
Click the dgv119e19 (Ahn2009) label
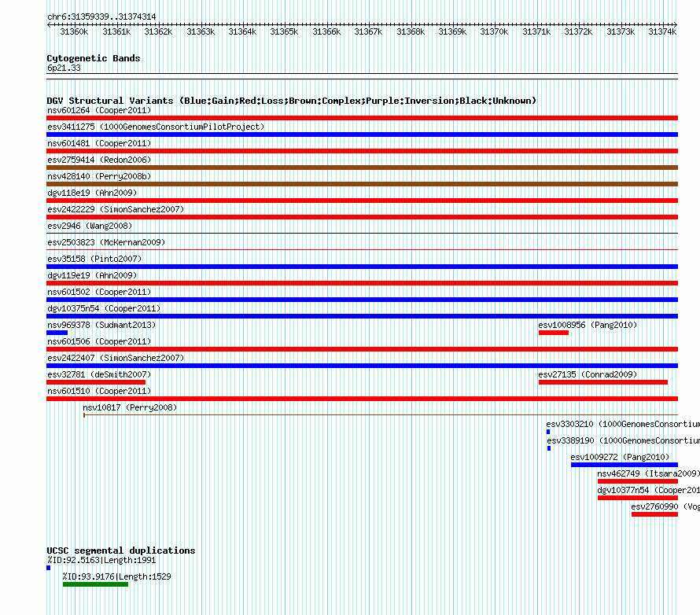point(92,275)
